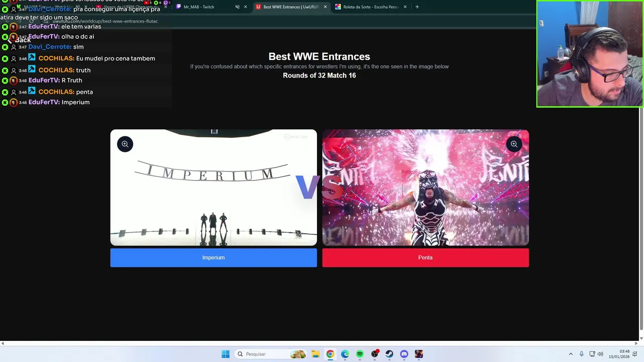Click the streamer webcam overlay
The height and width of the screenshot is (362, 644).
point(590,54)
